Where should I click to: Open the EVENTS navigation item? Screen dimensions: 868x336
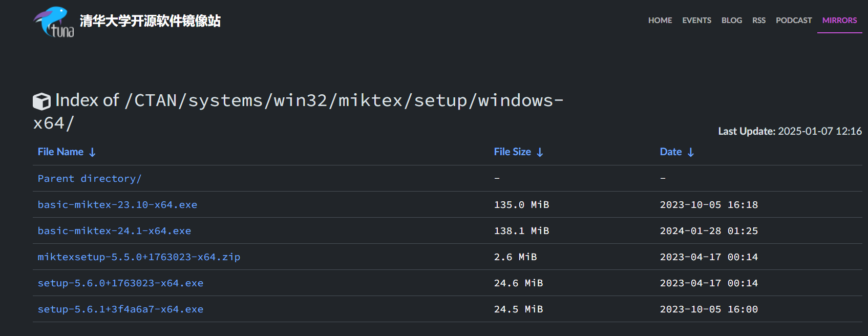(696, 20)
